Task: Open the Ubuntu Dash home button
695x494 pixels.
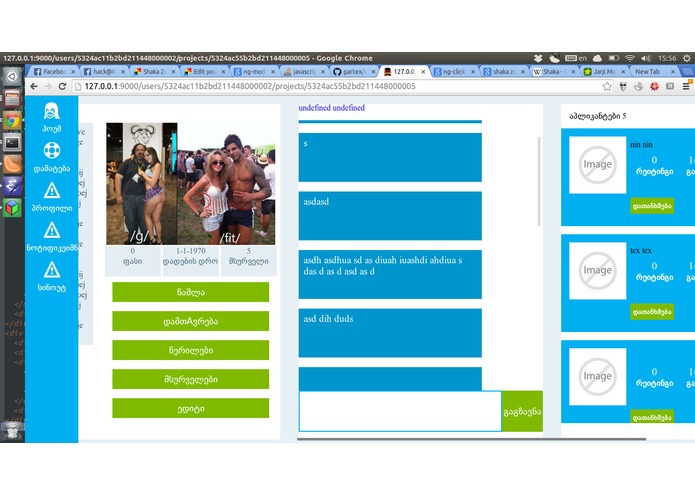Action: 12,77
